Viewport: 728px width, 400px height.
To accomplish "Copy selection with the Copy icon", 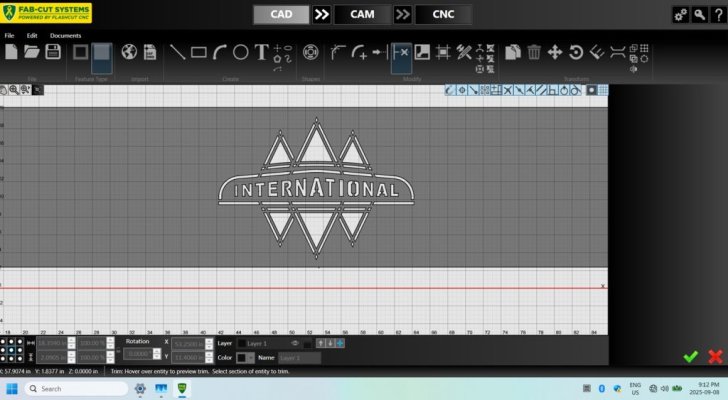I will tap(513, 52).
